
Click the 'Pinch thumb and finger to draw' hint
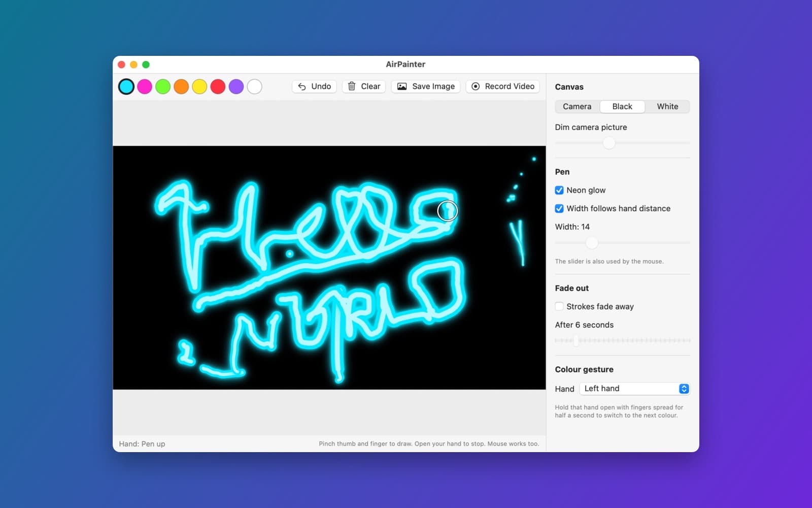tap(429, 443)
